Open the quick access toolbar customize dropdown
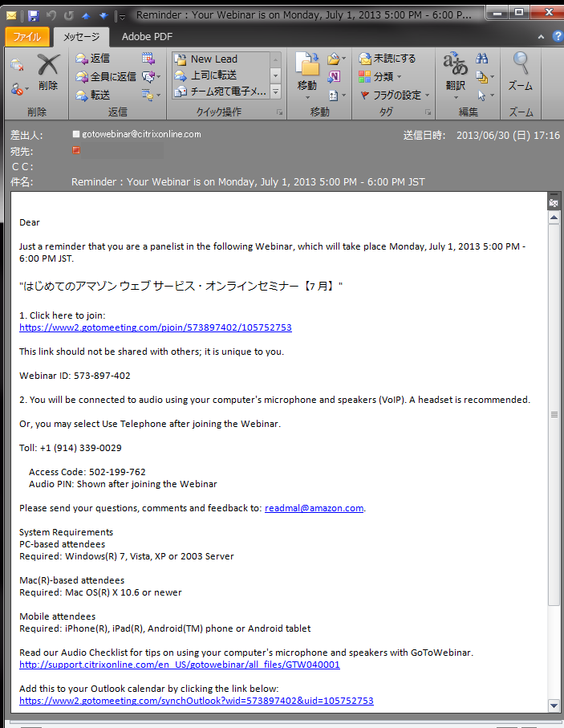Screen dimensions: 564x728 tap(122, 17)
